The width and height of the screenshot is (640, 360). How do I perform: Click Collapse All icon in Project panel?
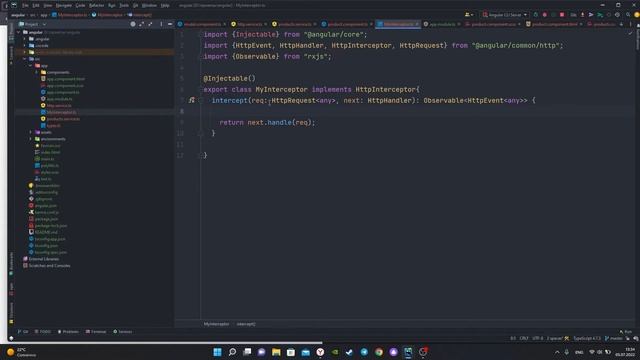pyautogui.click(x=151, y=24)
